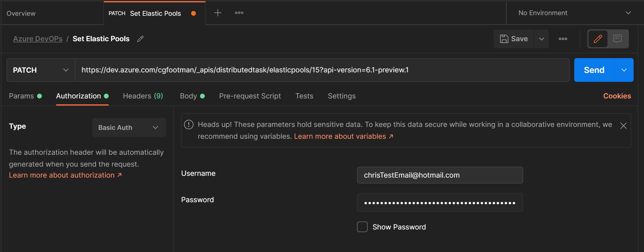The height and width of the screenshot is (252, 644).
Task: Rename request using pencil icon beside title
Action: tap(140, 39)
